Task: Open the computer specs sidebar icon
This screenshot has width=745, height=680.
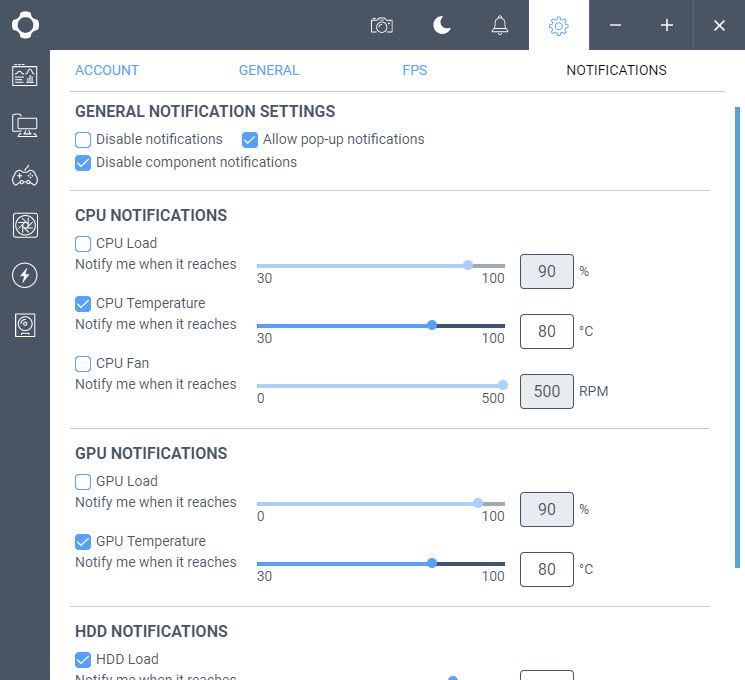Action: click(25, 125)
